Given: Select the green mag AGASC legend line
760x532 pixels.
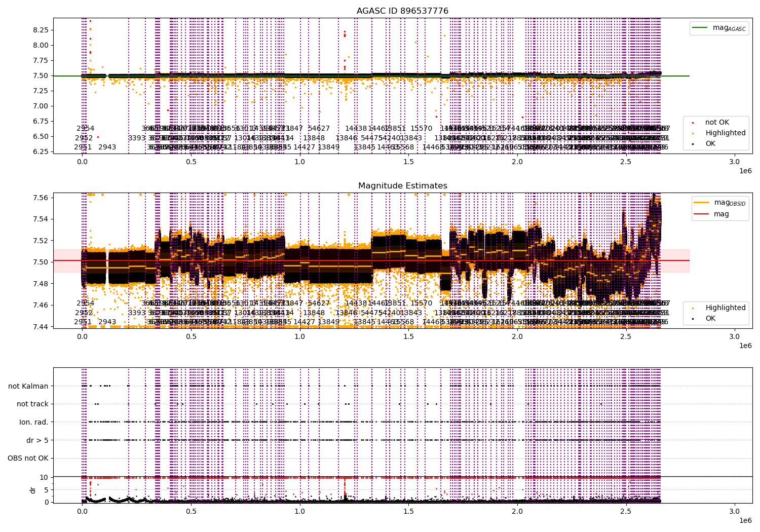Looking at the screenshot, I should [x=701, y=28].
